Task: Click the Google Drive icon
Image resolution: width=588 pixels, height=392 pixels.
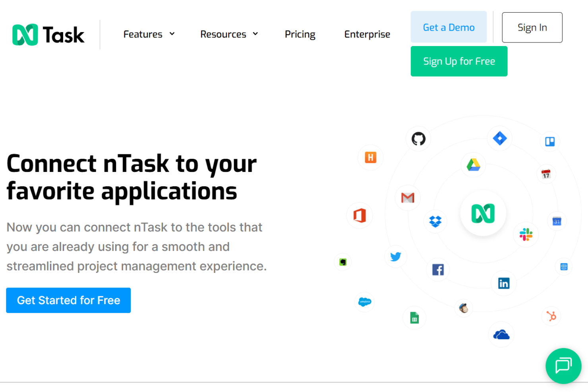Action: point(473,164)
